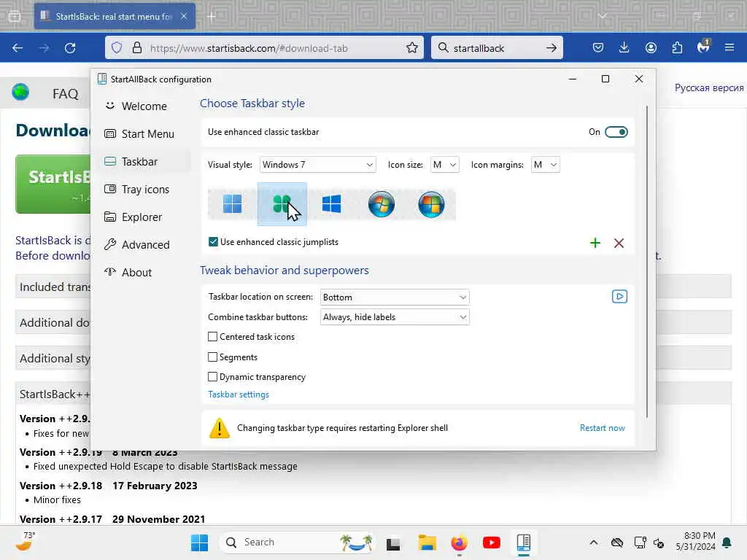
Task: Click the site security shield icon
Action: (x=117, y=47)
